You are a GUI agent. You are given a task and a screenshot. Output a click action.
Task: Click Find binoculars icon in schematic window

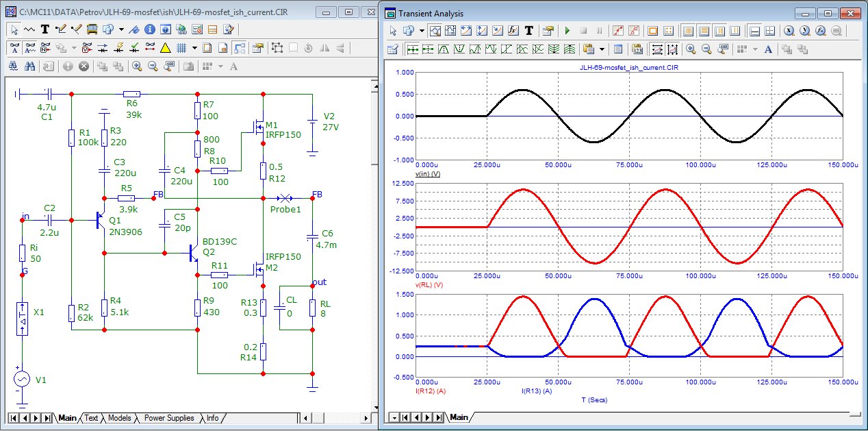pos(29,66)
